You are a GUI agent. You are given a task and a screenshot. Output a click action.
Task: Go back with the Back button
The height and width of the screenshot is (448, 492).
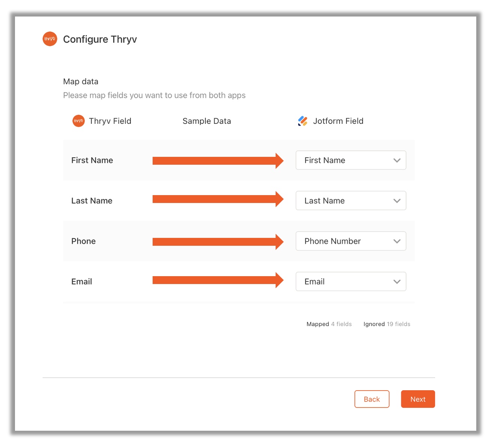coord(372,399)
